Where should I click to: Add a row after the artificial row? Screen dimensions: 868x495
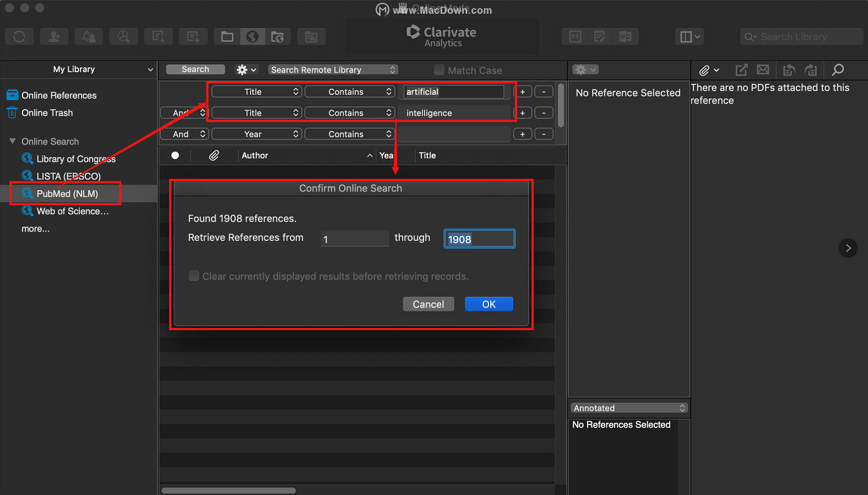pyautogui.click(x=523, y=92)
